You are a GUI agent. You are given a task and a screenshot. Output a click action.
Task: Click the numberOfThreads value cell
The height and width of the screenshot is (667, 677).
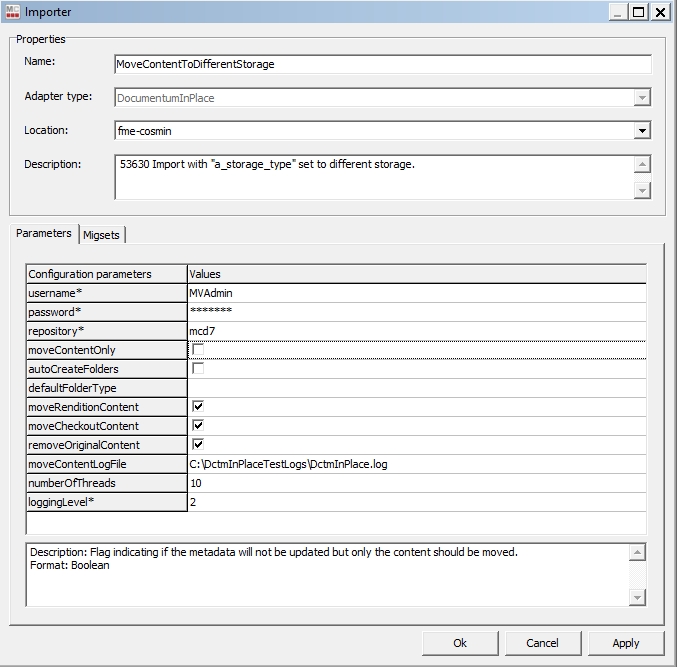click(416, 483)
